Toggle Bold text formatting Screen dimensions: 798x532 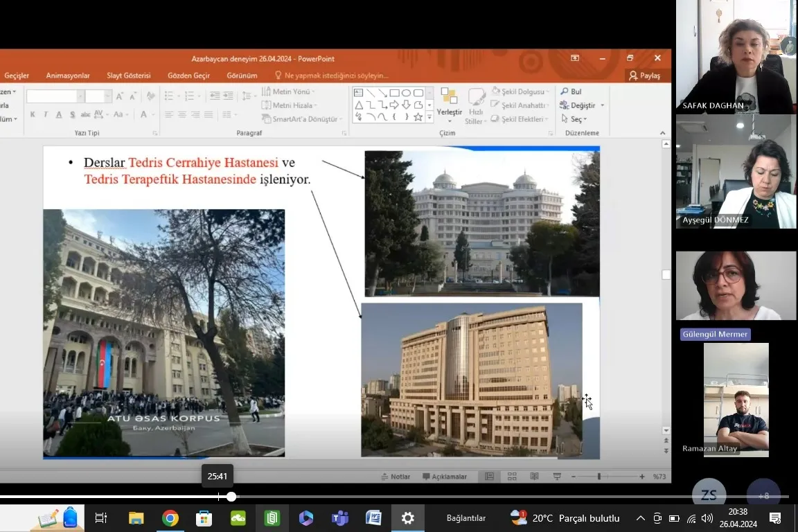tap(33, 115)
